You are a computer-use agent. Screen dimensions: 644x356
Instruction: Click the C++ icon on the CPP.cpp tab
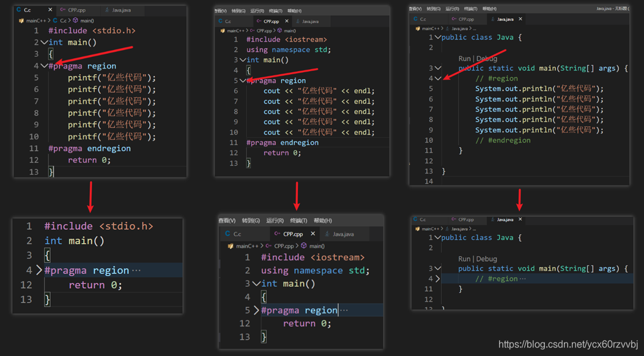click(259, 21)
